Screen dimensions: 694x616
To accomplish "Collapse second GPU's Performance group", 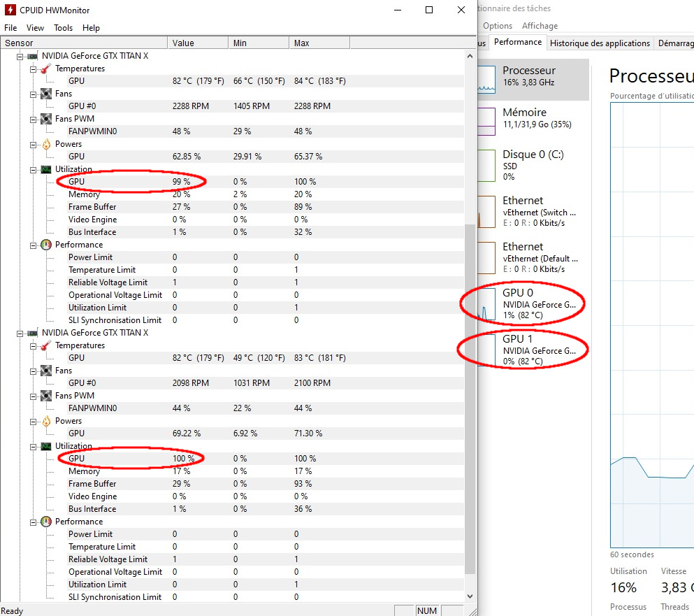I will 33,522.
